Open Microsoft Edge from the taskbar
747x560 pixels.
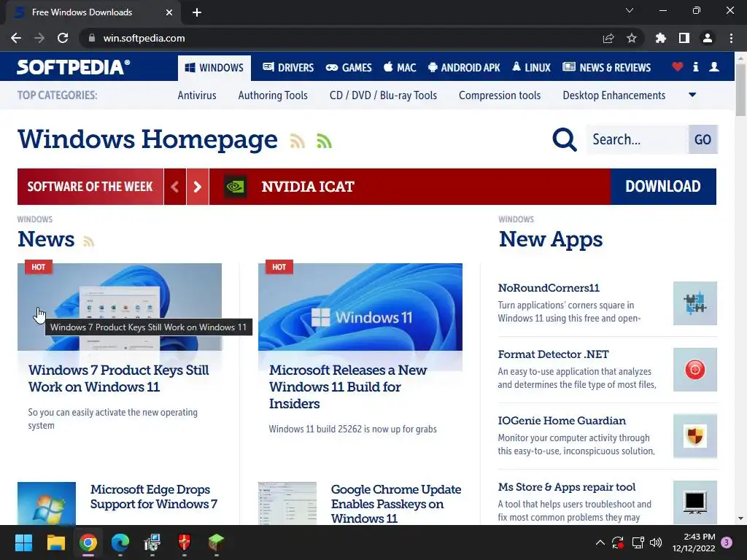[120, 542]
